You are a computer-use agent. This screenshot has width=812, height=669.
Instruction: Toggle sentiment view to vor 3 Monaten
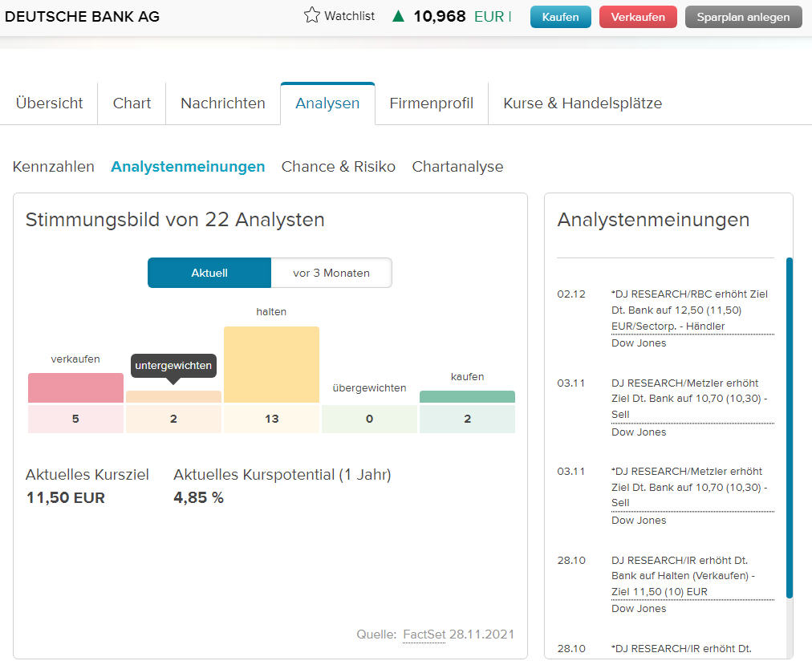pyautogui.click(x=331, y=273)
